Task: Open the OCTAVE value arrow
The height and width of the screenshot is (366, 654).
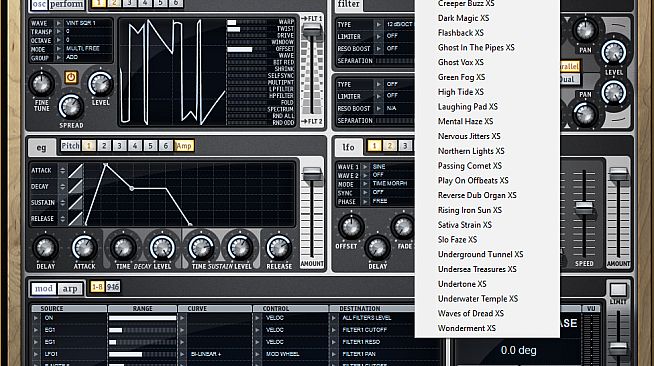Action: 58,40
